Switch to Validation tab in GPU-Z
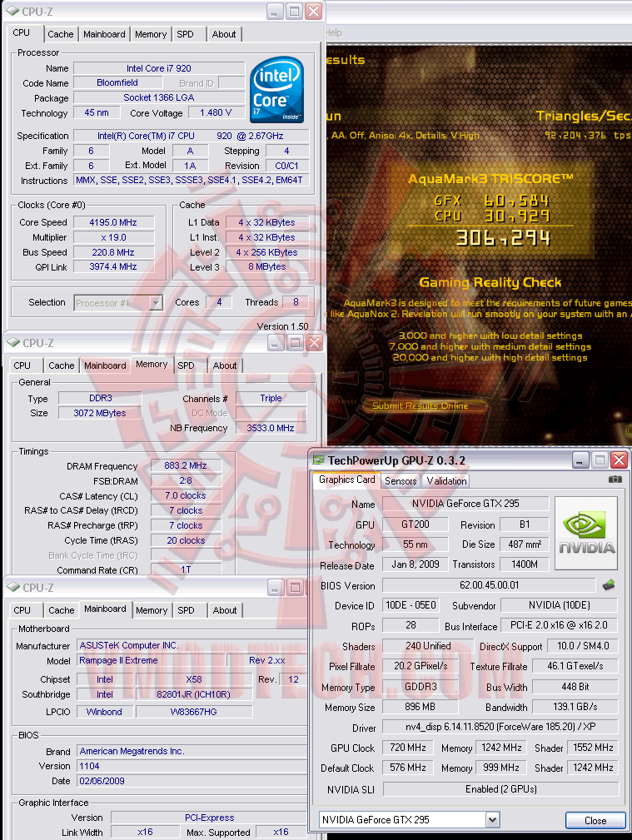This screenshot has height=840, width=632. click(446, 480)
